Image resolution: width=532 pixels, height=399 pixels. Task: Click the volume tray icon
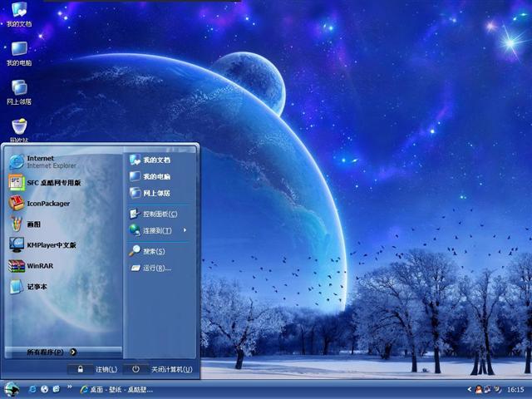pyautogui.click(x=497, y=389)
